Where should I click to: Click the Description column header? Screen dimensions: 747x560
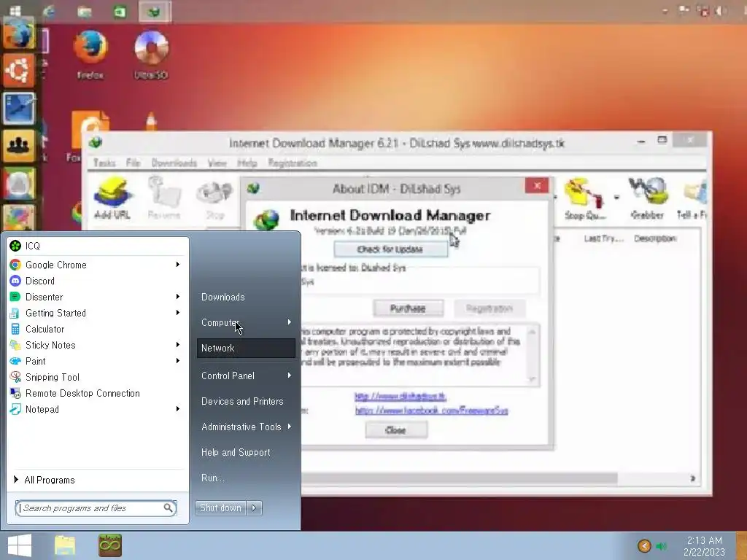click(656, 238)
